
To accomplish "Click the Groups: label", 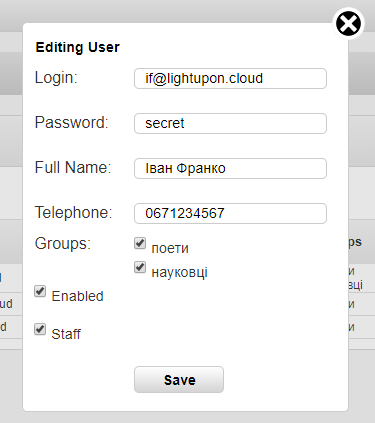I will [63, 244].
